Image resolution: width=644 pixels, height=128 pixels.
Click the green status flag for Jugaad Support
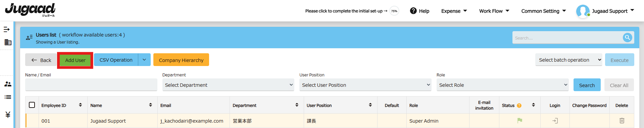[520, 120]
